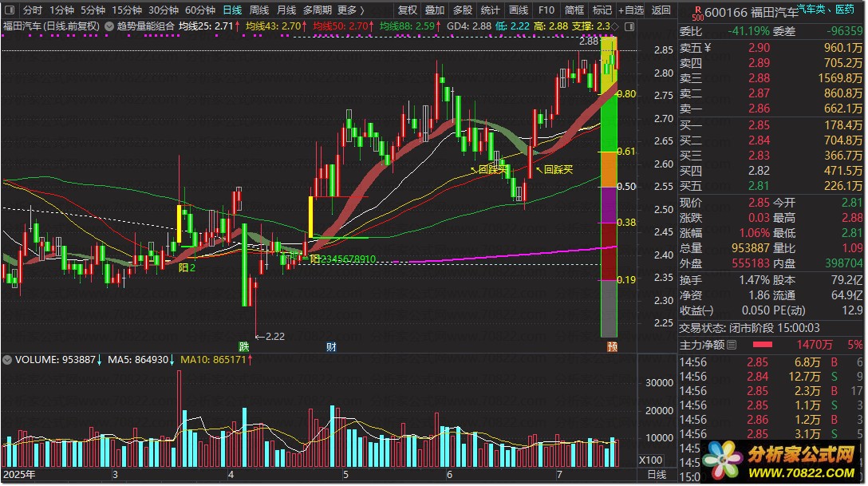
Task: Toggle the panel layout icon after indicator values
Action: coord(629,26)
